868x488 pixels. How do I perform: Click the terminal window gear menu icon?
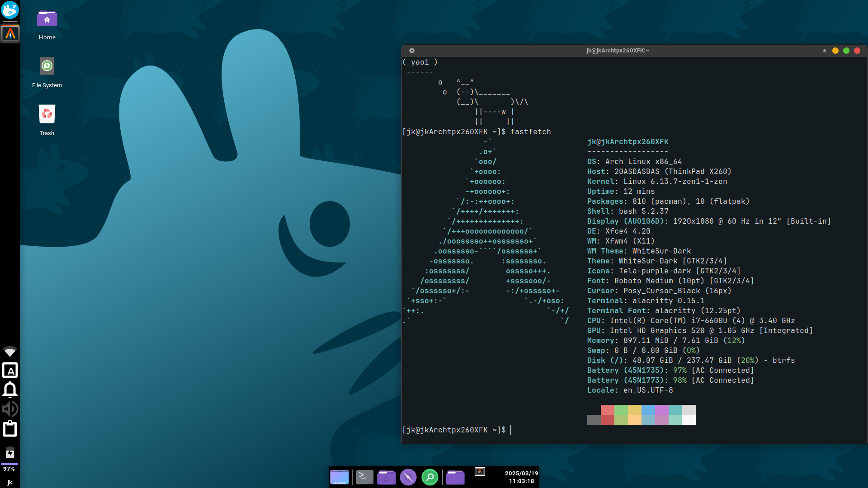[412, 51]
